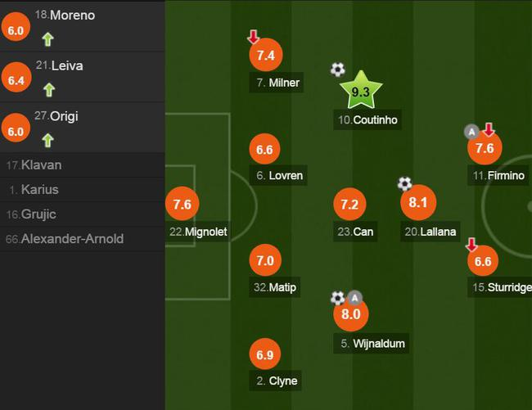Select Can's 7.2 rating circle

point(349,205)
